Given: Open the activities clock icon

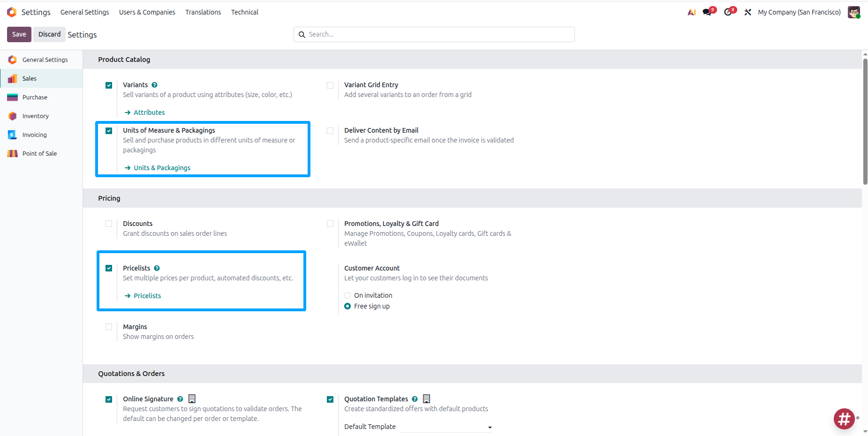Looking at the screenshot, I should 727,12.
